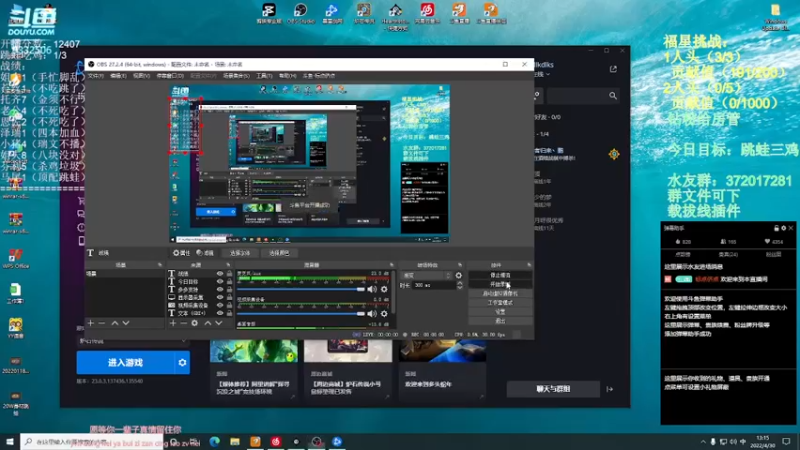Remove selected scene with minus icon

[x=102, y=323]
